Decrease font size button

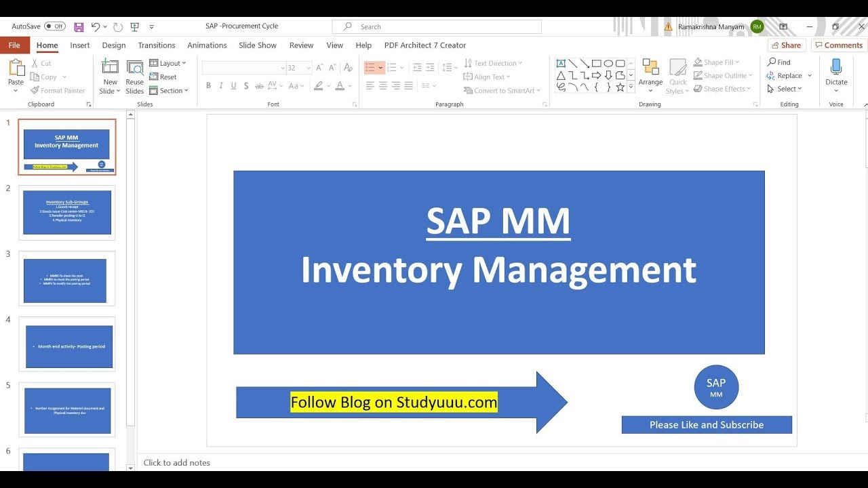tap(332, 68)
